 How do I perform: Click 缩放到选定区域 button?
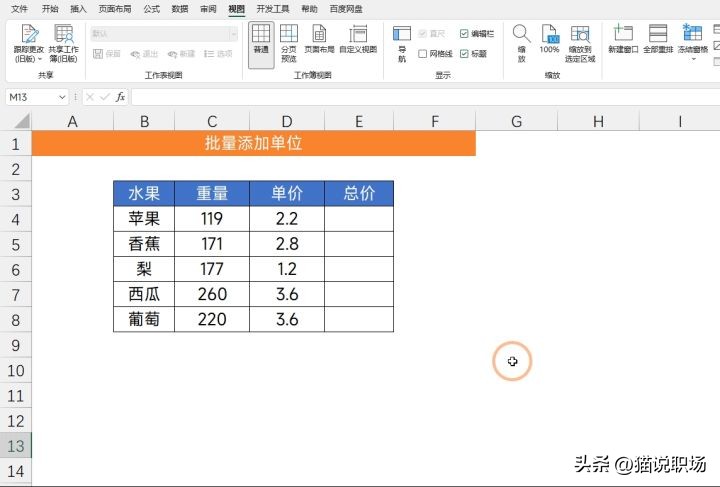[x=580, y=44]
